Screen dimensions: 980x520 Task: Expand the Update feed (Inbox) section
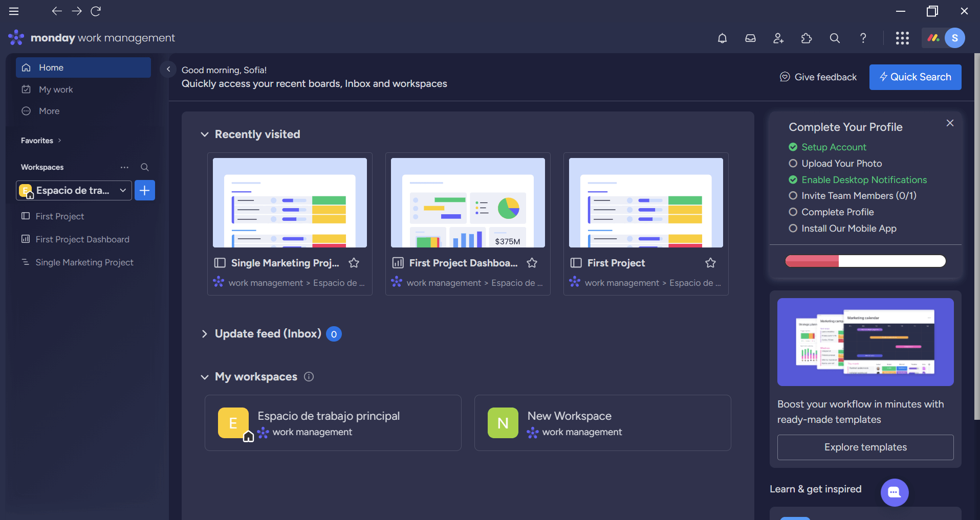(204, 334)
